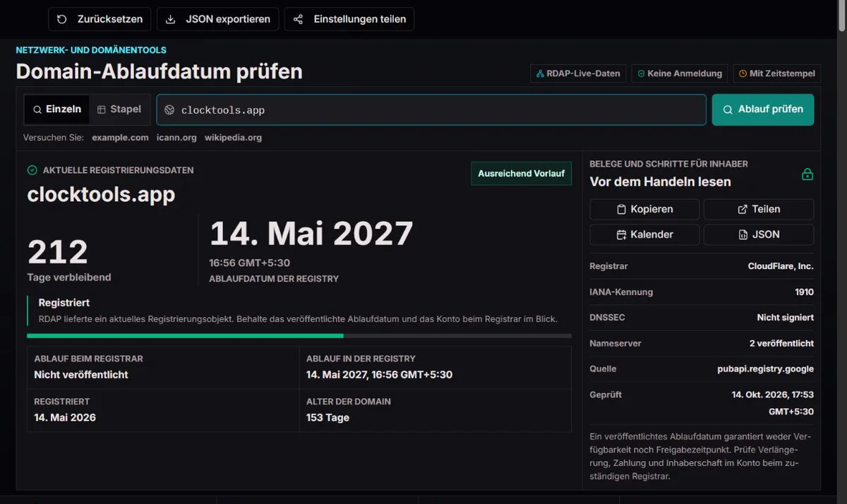Click the DNSSEC value 'Nicht signiert'
Image resolution: width=847 pixels, height=504 pixels.
(786, 318)
